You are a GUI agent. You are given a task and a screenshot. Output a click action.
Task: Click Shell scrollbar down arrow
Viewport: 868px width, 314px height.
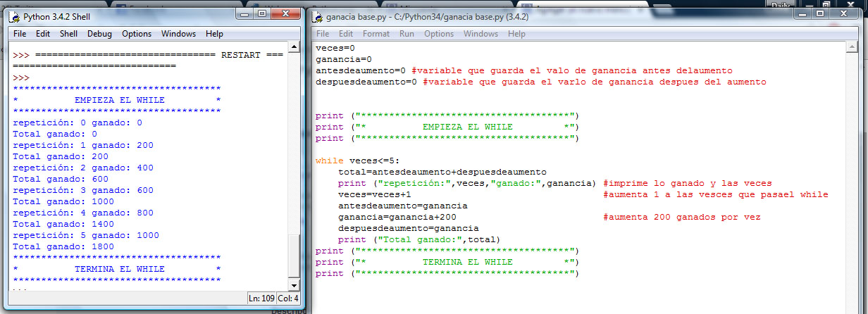point(294,284)
